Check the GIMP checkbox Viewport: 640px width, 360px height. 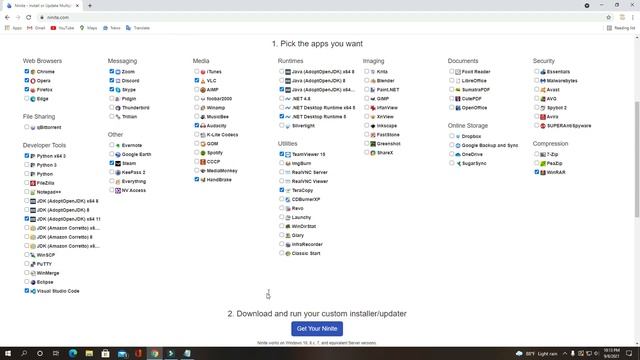367,98
